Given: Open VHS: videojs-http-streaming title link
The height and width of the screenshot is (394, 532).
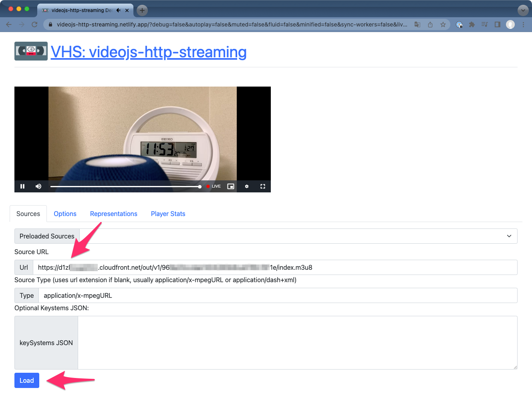Looking at the screenshot, I should click(149, 52).
